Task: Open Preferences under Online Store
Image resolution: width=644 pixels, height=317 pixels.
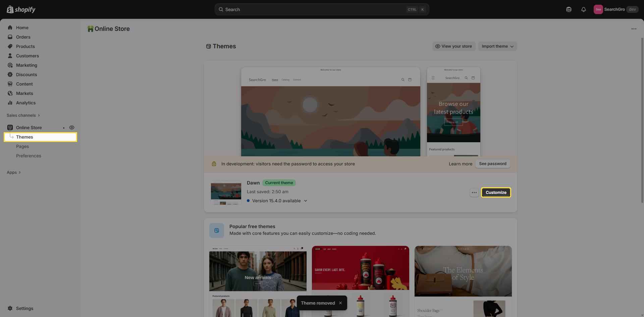Action: (x=29, y=156)
